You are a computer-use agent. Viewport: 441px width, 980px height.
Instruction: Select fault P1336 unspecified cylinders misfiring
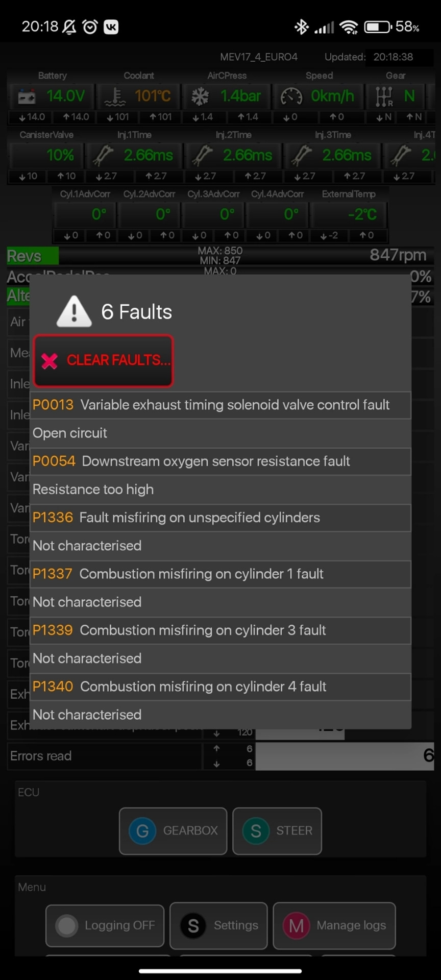tap(220, 518)
